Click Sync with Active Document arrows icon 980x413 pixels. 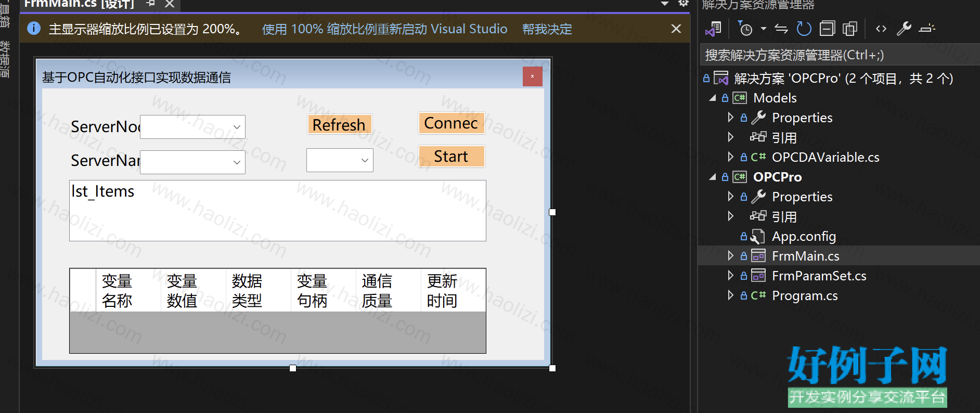click(781, 29)
